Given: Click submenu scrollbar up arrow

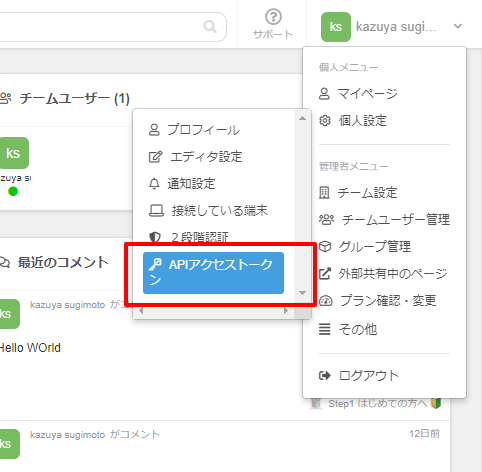Looking at the screenshot, I should 302,118.
